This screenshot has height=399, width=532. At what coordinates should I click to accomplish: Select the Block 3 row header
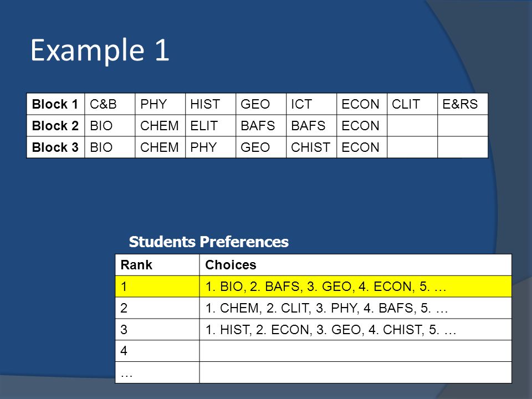[55, 147]
